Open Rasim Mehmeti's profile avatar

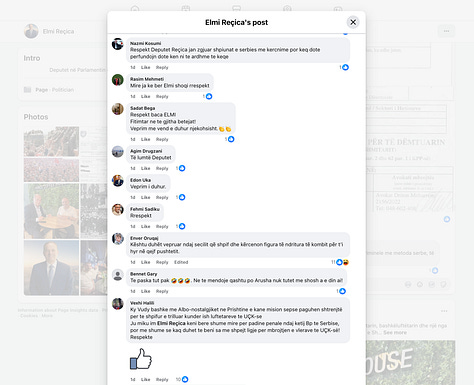coord(118,80)
